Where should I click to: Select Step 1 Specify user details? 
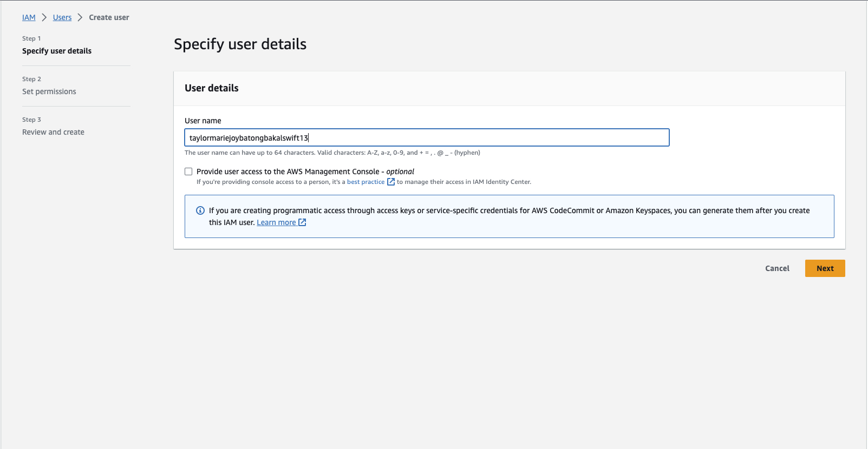[57, 51]
